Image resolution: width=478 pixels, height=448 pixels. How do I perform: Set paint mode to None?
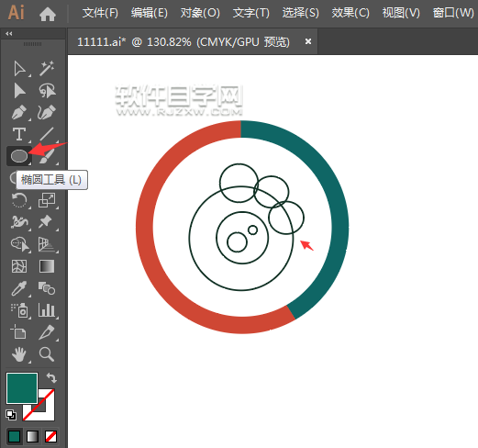click(x=50, y=437)
